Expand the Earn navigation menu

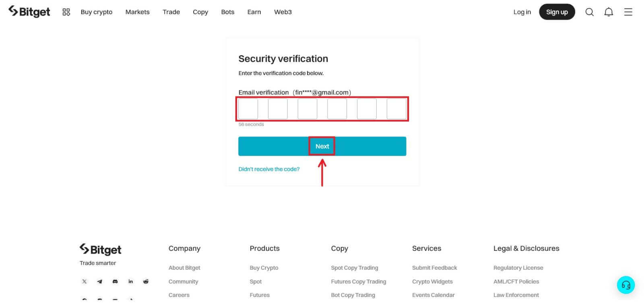(x=254, y=12)
